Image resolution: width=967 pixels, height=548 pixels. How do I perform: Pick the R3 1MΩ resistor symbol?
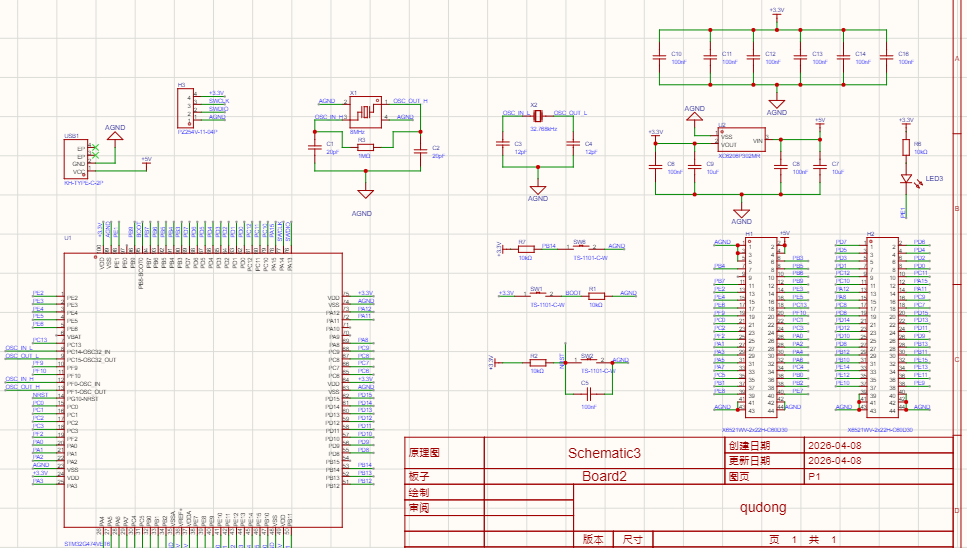click(x=364, y=147)
